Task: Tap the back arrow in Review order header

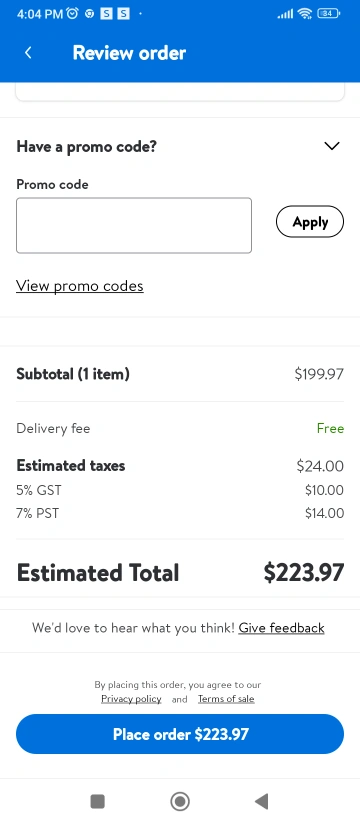Action: 28,53
